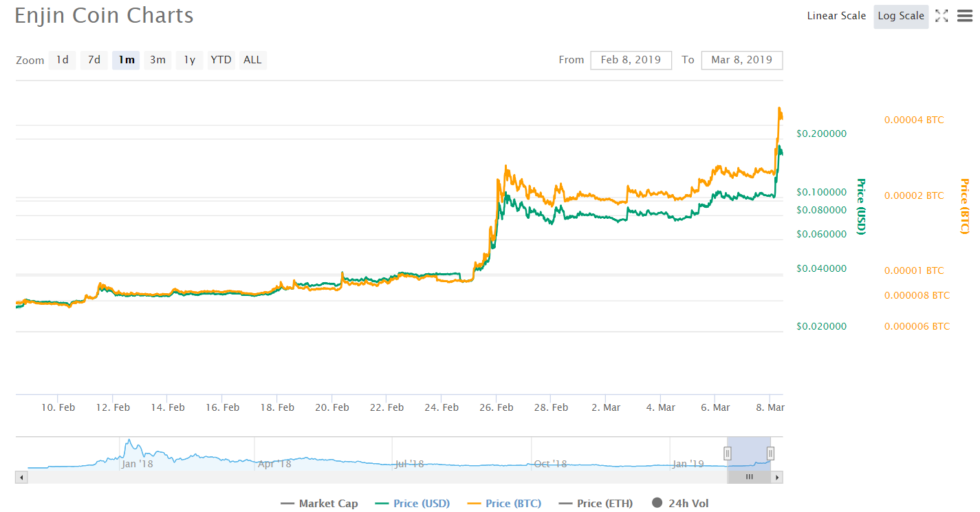Set zoom range to 1d
The image size is (980, 512).
click(x=62, y=60)
